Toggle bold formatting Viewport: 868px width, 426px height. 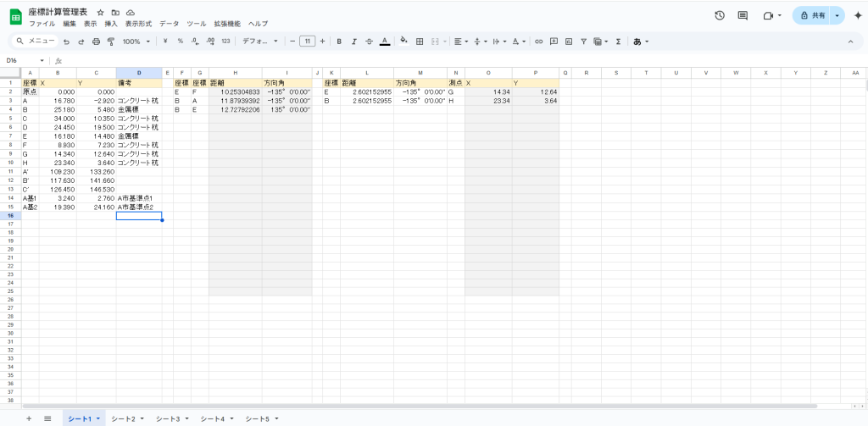pyautogui.click(x=339, y=41)
